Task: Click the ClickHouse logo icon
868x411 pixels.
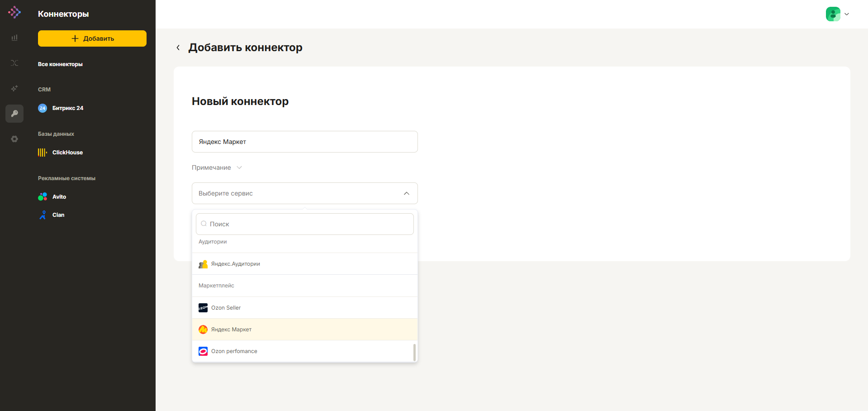Action: coord(43,153)
